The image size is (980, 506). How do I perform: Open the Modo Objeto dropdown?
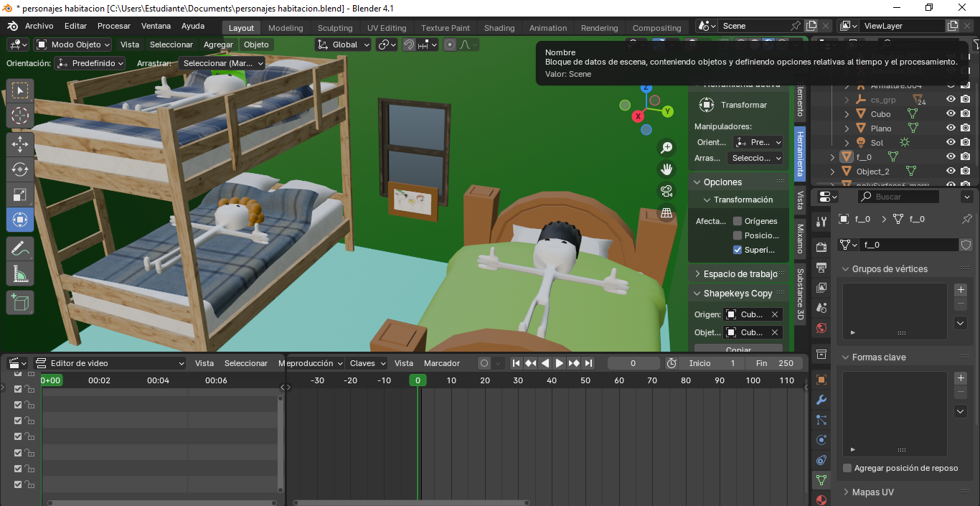[x=72, y=44]
